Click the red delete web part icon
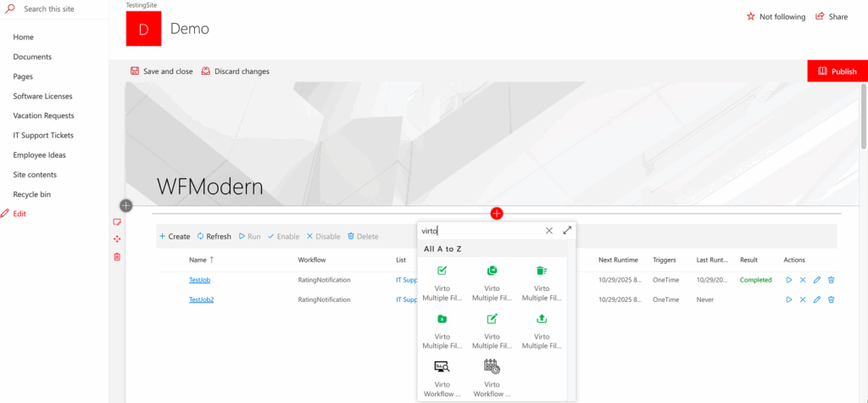The image size is (868, 403). coord(117,257)
